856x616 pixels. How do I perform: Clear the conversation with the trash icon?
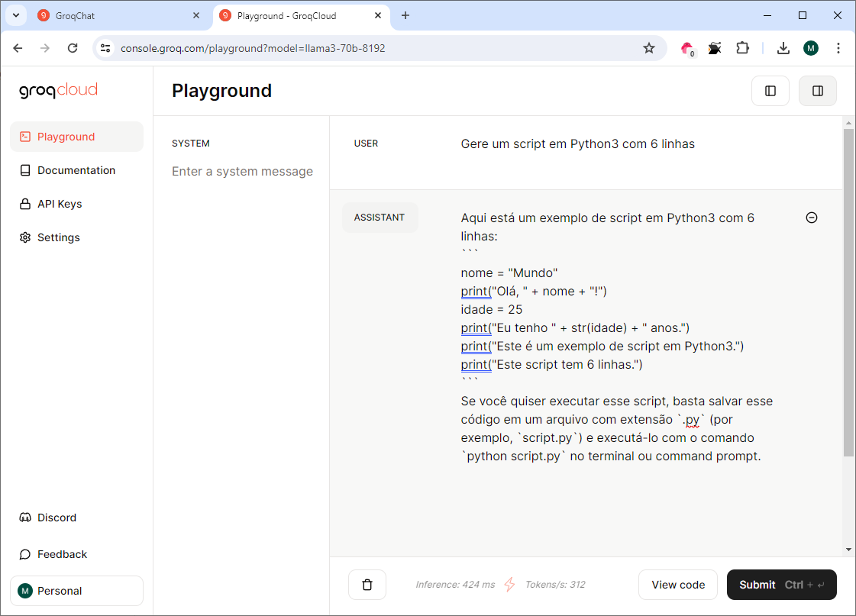coord(367,585)
